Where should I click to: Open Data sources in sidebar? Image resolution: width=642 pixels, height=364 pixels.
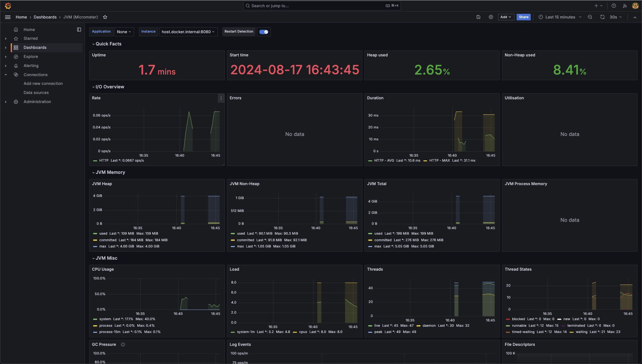coord(36,93)
